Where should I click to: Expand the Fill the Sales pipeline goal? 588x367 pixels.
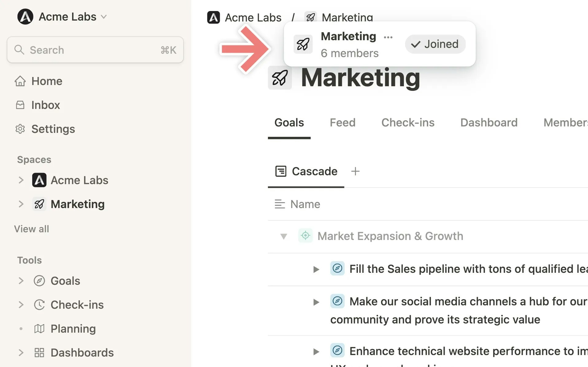316,269
